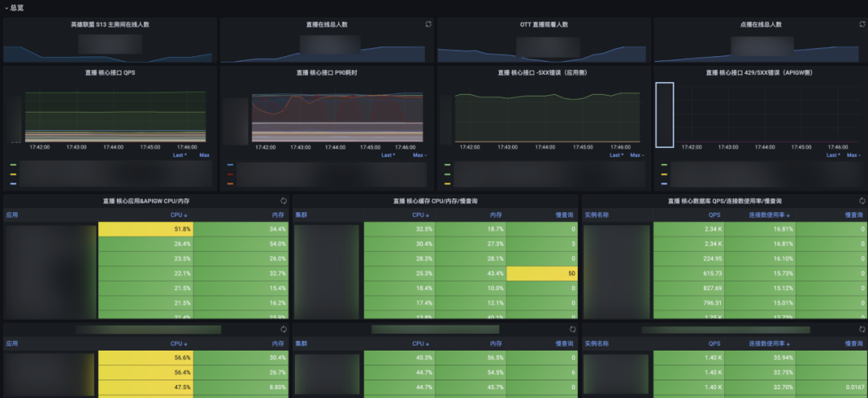This screenshot has width=868, height=398.
Task: Open title menu of 核心接口 429/5XX错误（APIGW侧）
Action: pos(760,72)
